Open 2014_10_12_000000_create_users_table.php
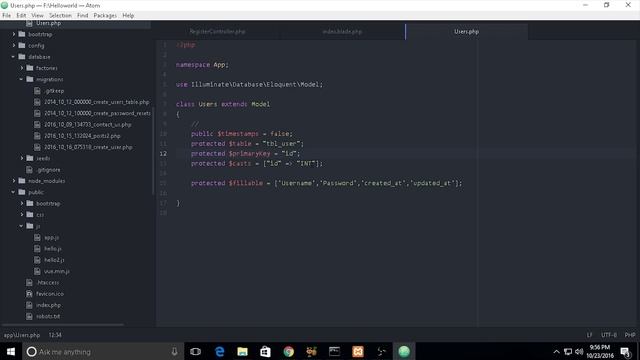The height and width of the screenshot is (360, 640). pos(96,102)
